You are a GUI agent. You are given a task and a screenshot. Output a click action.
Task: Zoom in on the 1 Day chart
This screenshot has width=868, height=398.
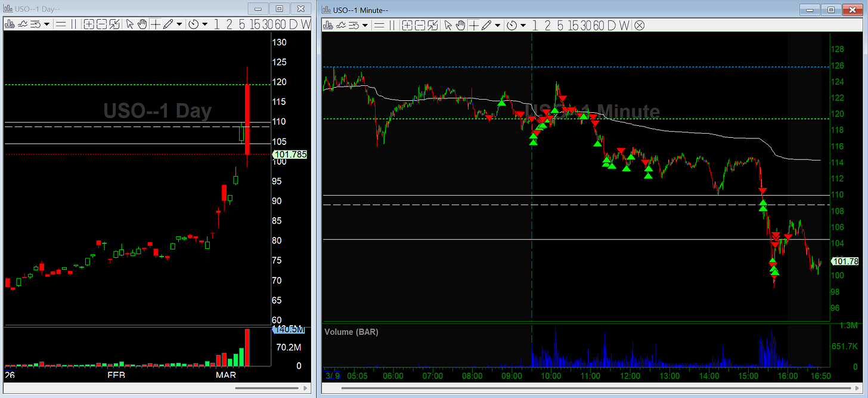pos(89,24)
